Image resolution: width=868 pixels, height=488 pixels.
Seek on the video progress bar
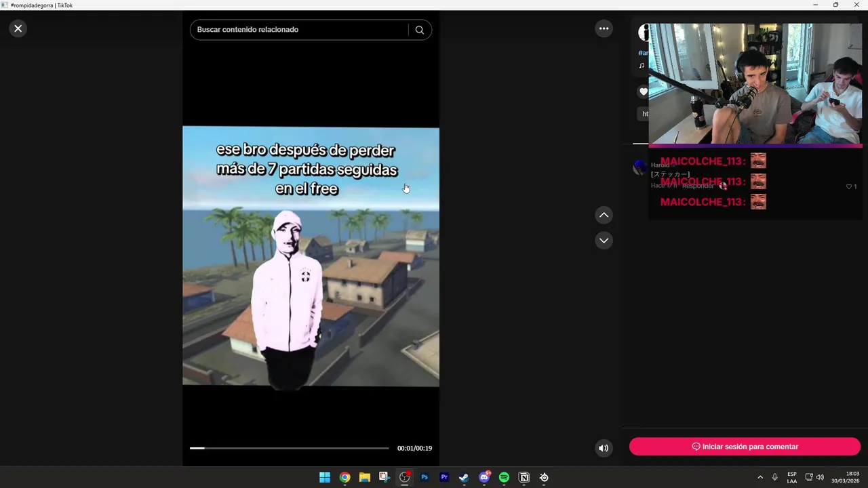[x=290, y=448]
